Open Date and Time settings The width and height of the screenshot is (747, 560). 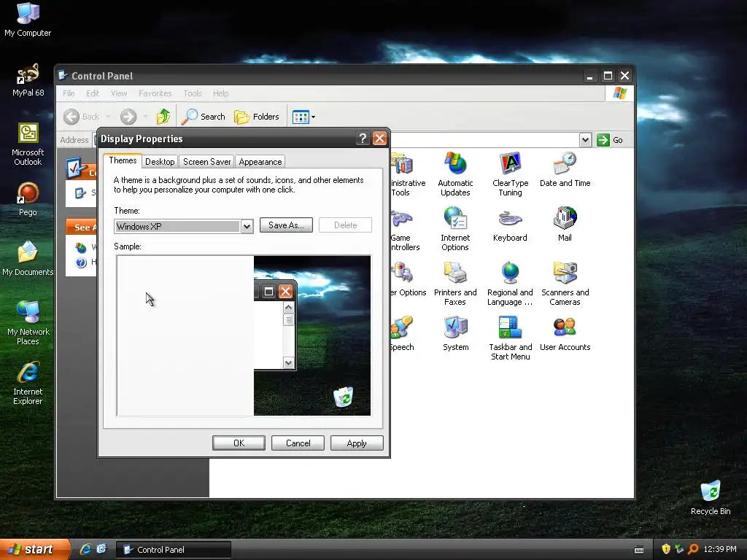tap(565, 169)
